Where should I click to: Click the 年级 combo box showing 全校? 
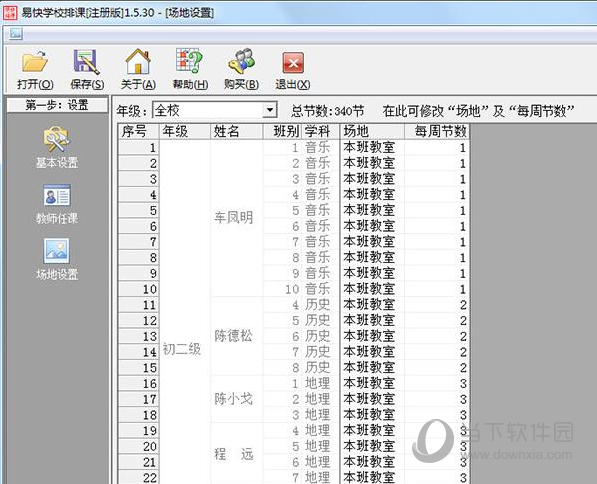(215, 110)
